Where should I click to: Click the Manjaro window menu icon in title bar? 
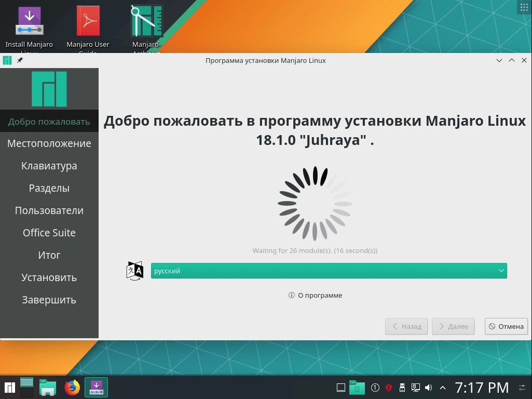(7, 60)
